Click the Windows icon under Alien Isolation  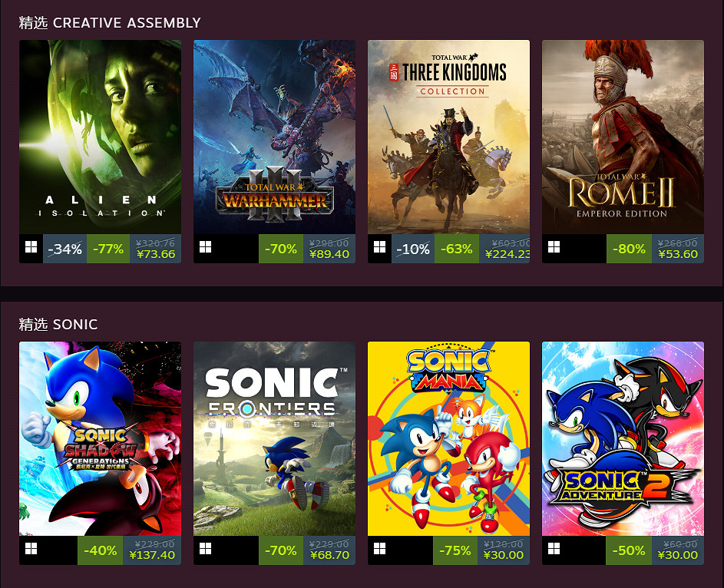click(31, 247)
